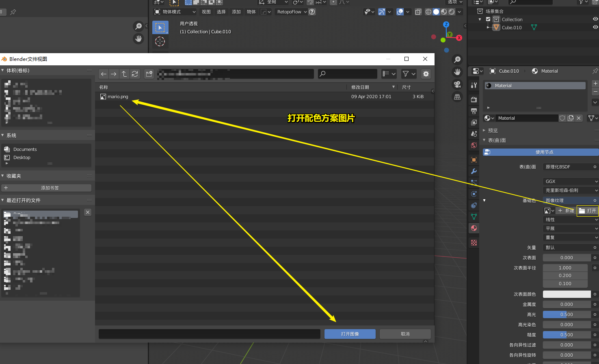Unlink the Material with X icon
Screen dimensions: 599x364
(x=579, y=118)
